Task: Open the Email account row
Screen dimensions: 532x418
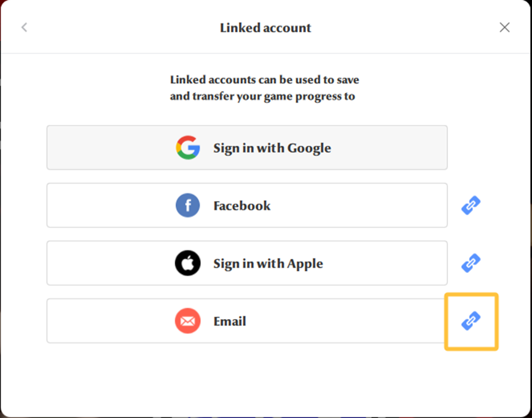Action: pos(247,320)
